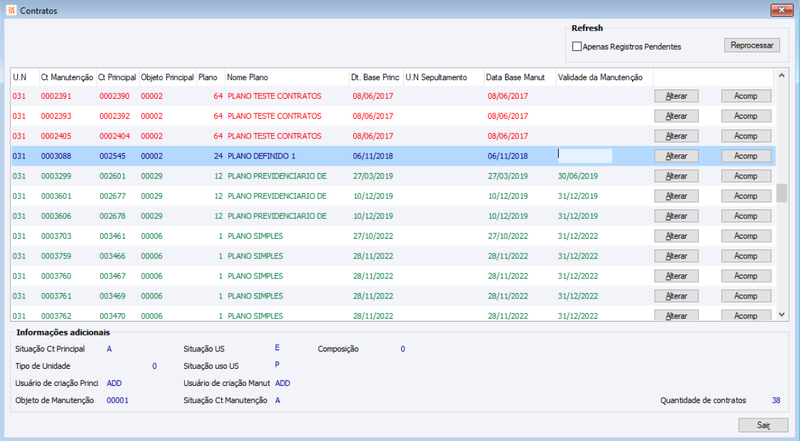Click Alterar for contract 0003760
800x441 pixels.
click(676, 276)
